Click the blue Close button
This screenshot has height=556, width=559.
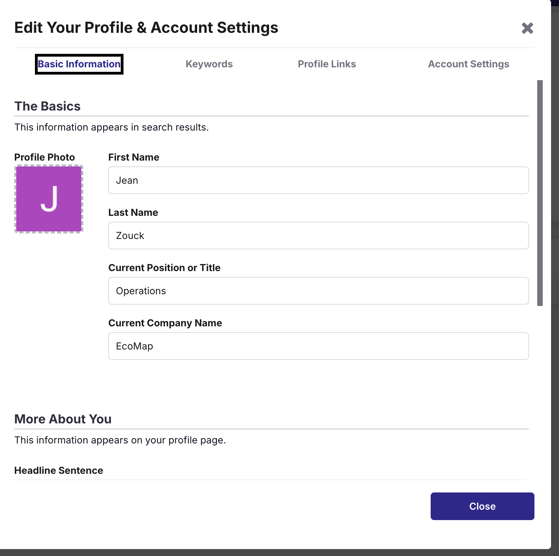pyautogui.click(x=482, y=506)
